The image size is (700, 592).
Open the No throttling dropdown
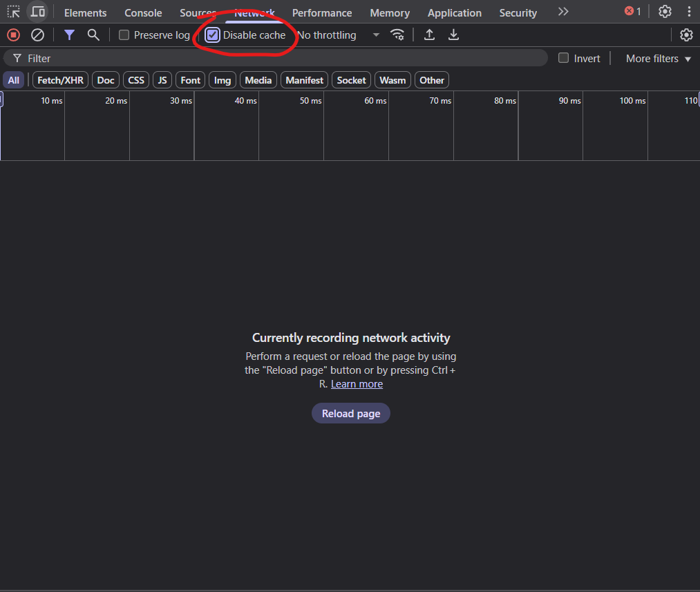pyautogui.click(x=338, y=35)
